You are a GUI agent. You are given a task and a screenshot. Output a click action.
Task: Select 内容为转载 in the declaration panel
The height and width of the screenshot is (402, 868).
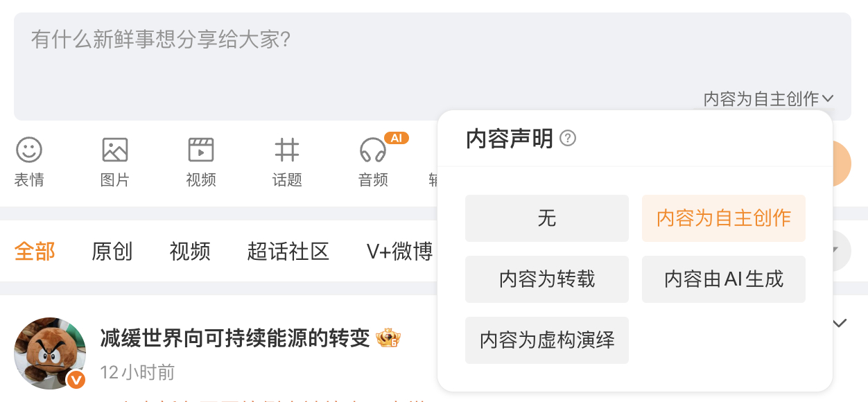(x=547, y=279)
